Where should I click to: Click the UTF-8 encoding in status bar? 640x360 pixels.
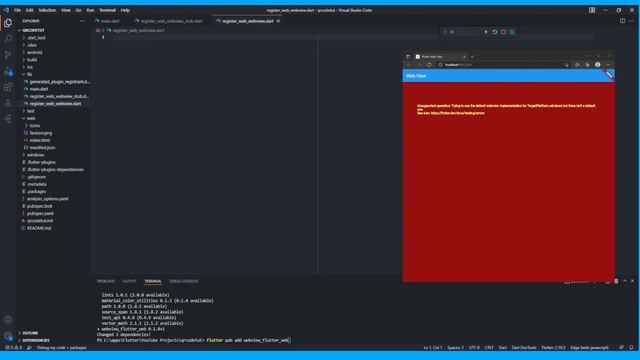474,348
